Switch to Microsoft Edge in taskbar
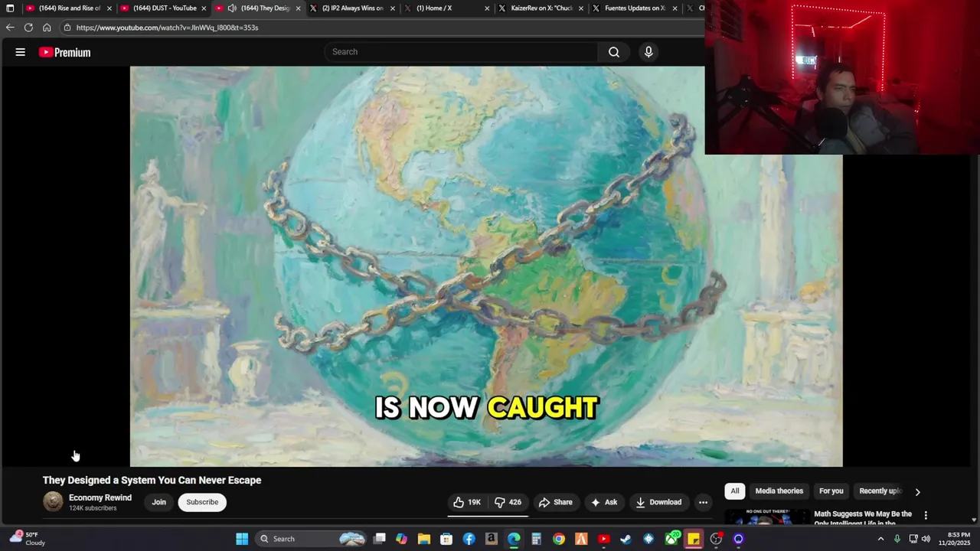Viewport: 980px width, 551px height. (x=514, y=539)
